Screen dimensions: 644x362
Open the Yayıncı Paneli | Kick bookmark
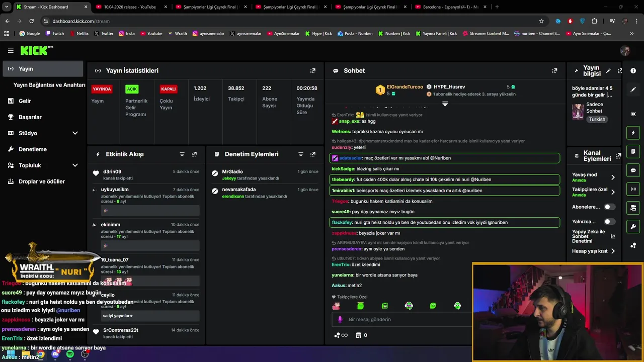coord(436,34)
